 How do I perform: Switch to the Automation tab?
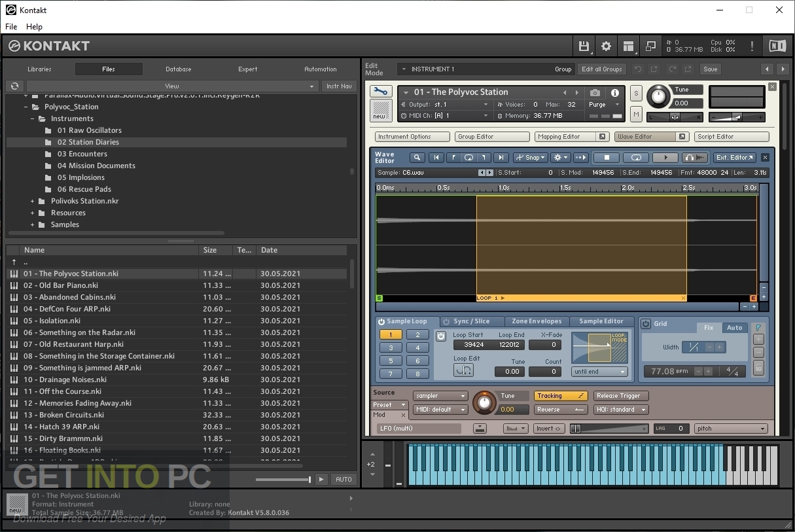pyautogui.click(x=321, y=69)
